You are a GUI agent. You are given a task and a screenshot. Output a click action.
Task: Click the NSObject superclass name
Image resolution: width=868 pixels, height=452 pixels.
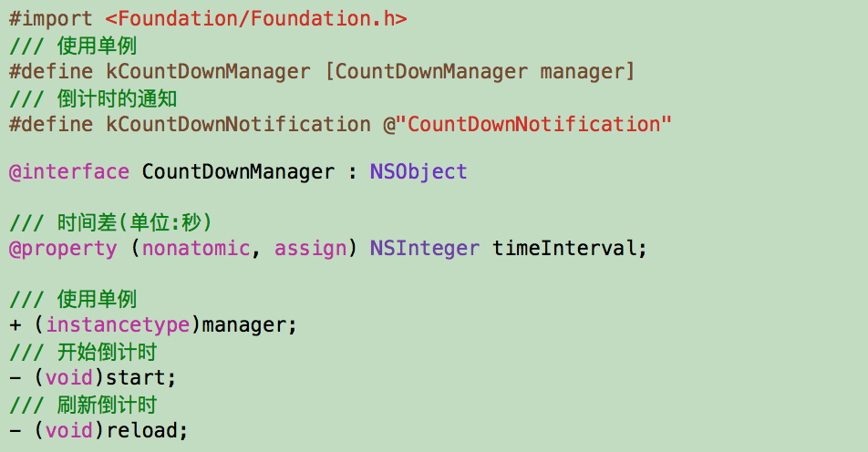(418, 171)
